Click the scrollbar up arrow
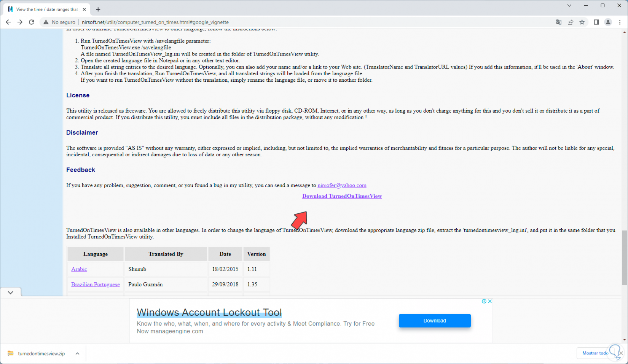This screenshot has height=364, width=628. [x=624, y=32]
